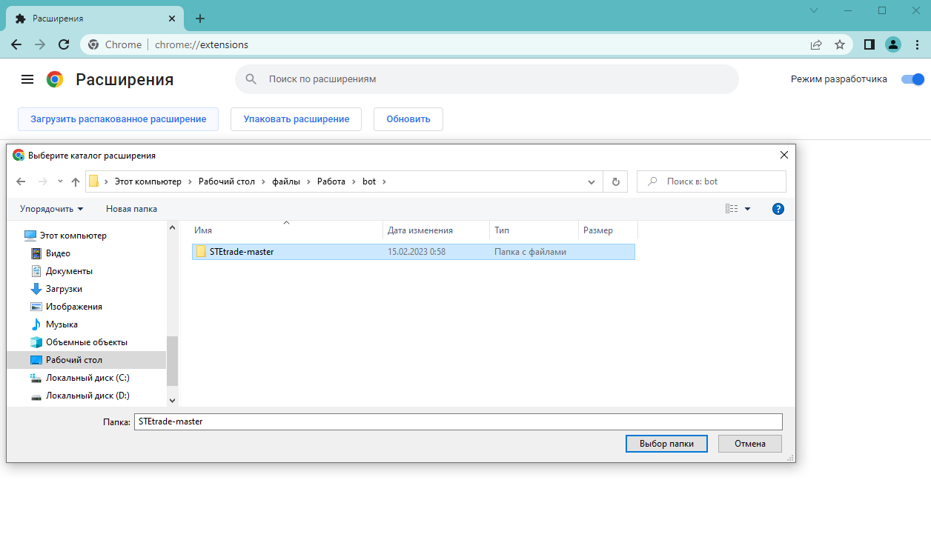
Task: Go up one folder in the dialog
Action: (x=75, y=181)
